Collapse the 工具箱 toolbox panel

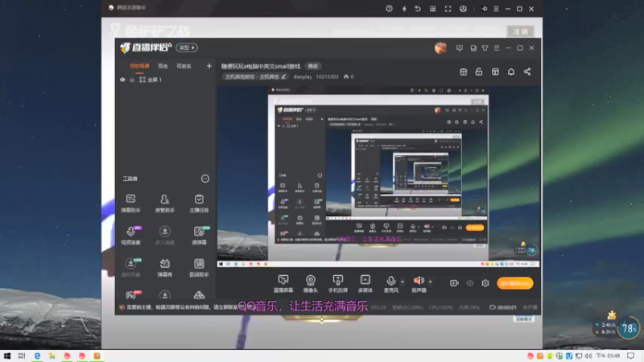pyautogui.click(x=205, y=179)
